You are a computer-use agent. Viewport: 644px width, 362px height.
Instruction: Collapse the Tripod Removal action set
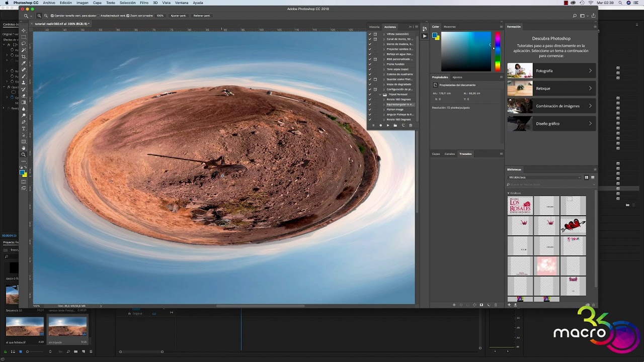[x=380, y=95]
